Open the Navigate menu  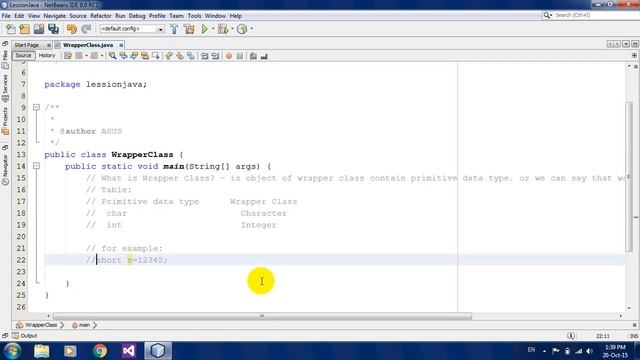(x=55, y=16)
